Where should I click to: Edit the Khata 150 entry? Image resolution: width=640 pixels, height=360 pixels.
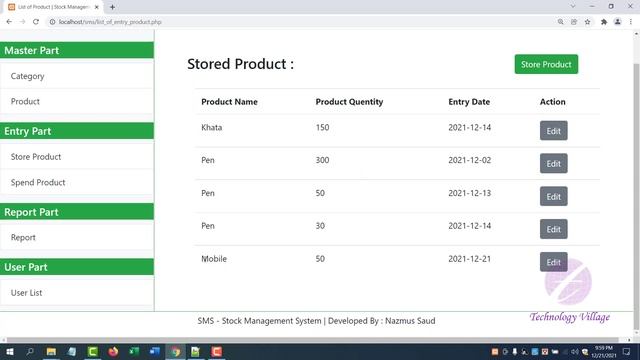[x=553, y=131]
